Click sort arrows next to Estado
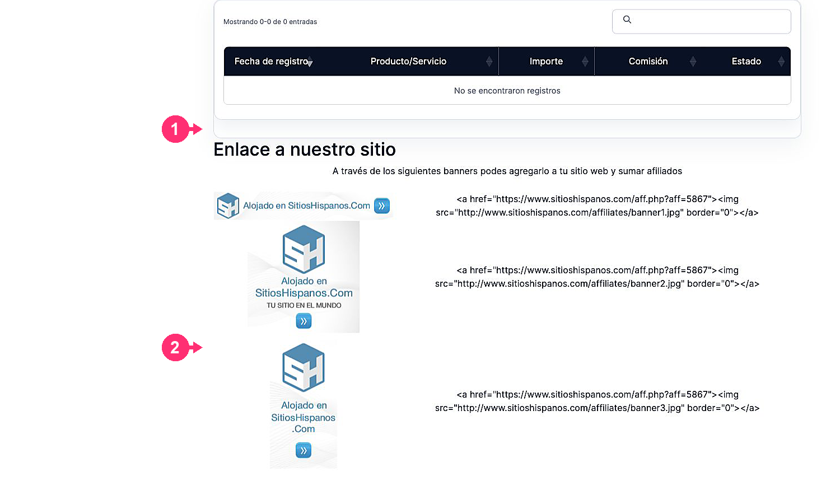 point(781,62)
